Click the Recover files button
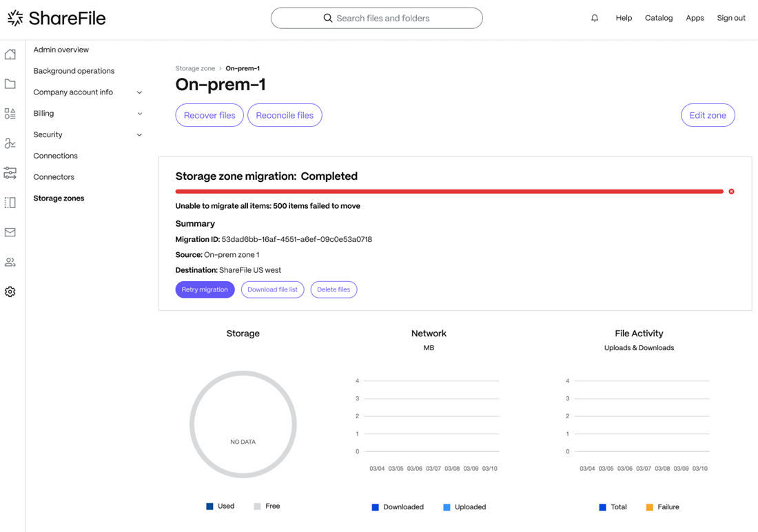The height and width of the screenshot is (532, 758). tap(209, 115)
